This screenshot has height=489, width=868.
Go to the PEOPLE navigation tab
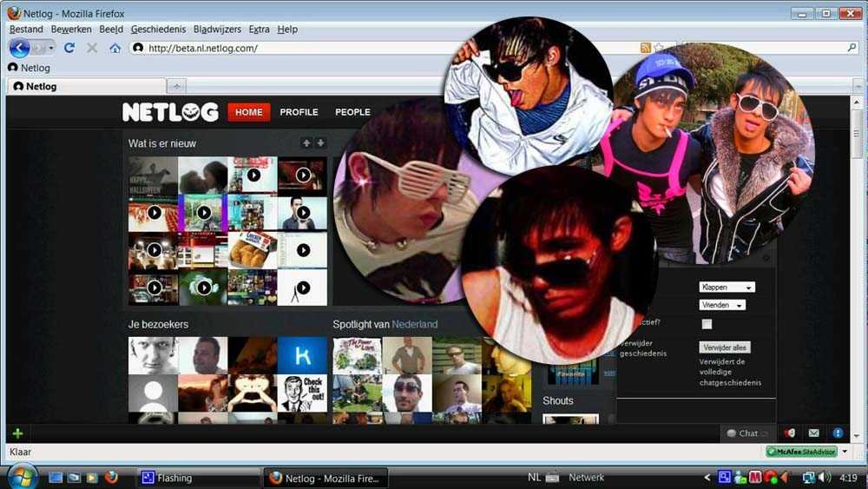(352, 112)
